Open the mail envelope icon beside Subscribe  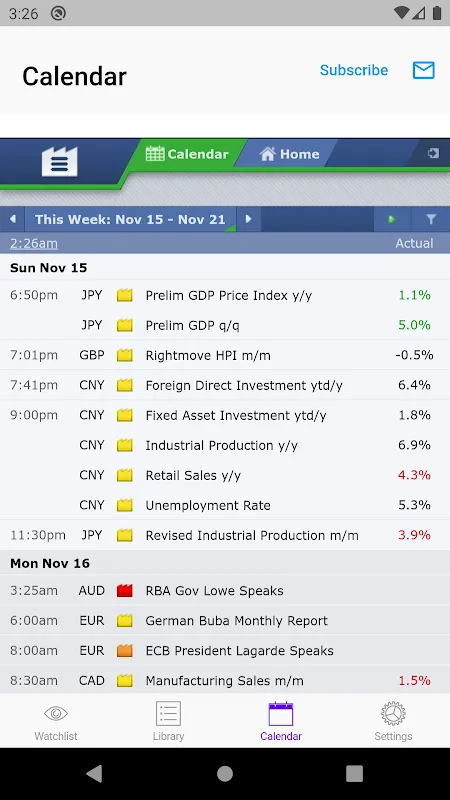[x=423, y=70]
